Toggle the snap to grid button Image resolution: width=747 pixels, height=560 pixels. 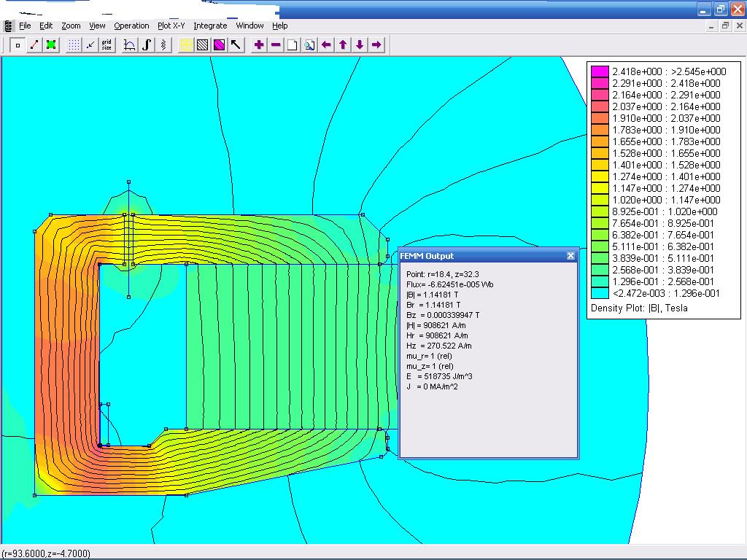tap(90, 45)
